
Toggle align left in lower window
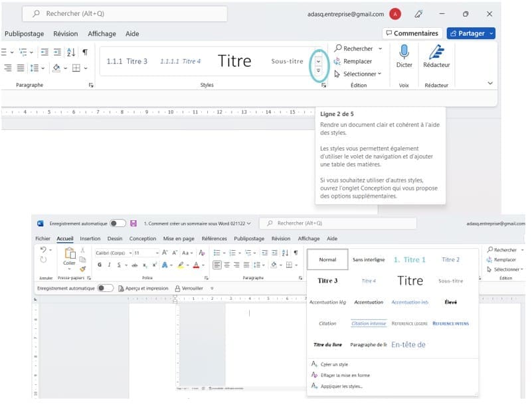(217, 265)
